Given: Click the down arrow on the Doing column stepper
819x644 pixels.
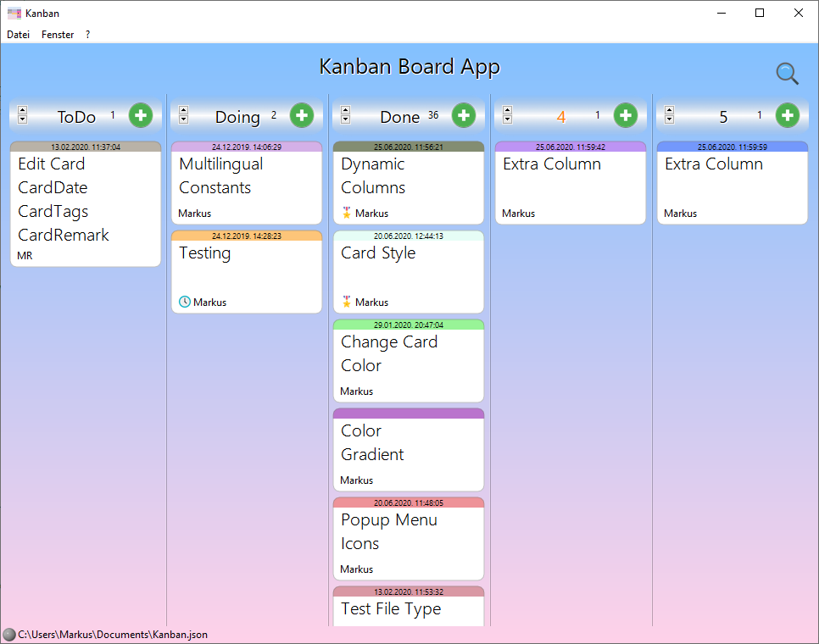Looking at the screenshot, I should point(183,120).
